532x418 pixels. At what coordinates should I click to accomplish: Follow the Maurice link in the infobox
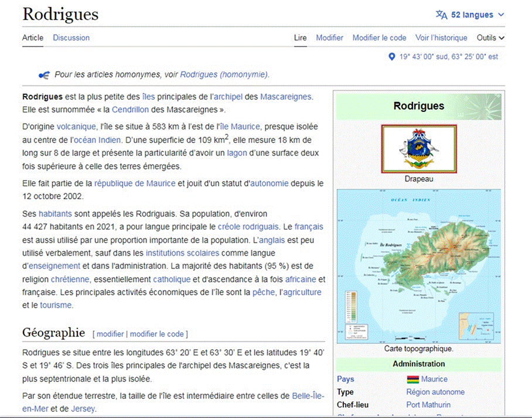434,379
